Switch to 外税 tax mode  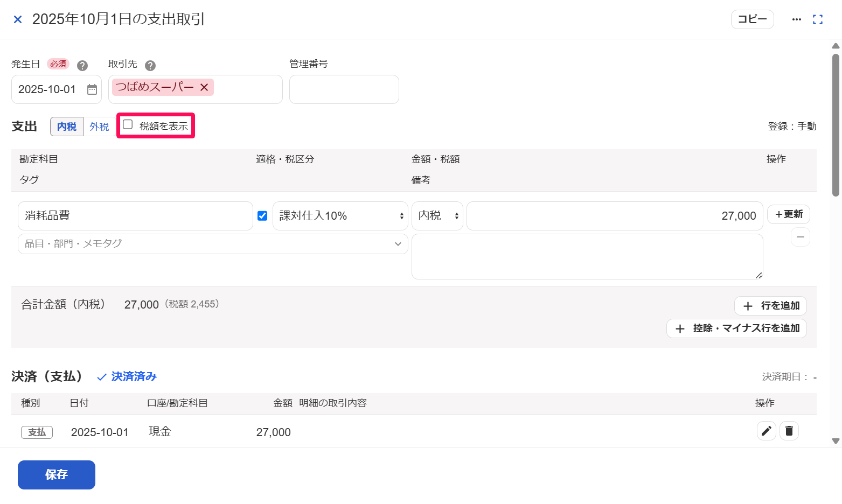pos(99,127)
